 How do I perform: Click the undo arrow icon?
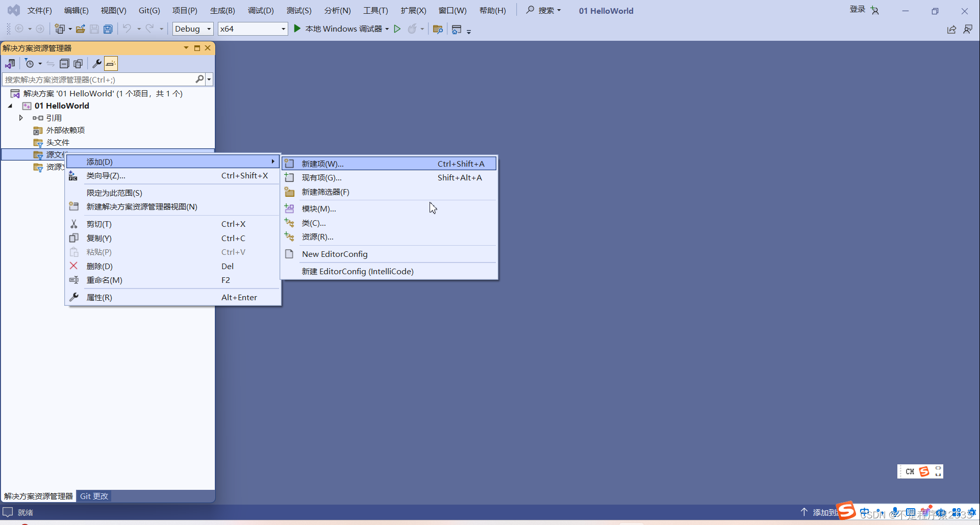[x=127, y=29]
